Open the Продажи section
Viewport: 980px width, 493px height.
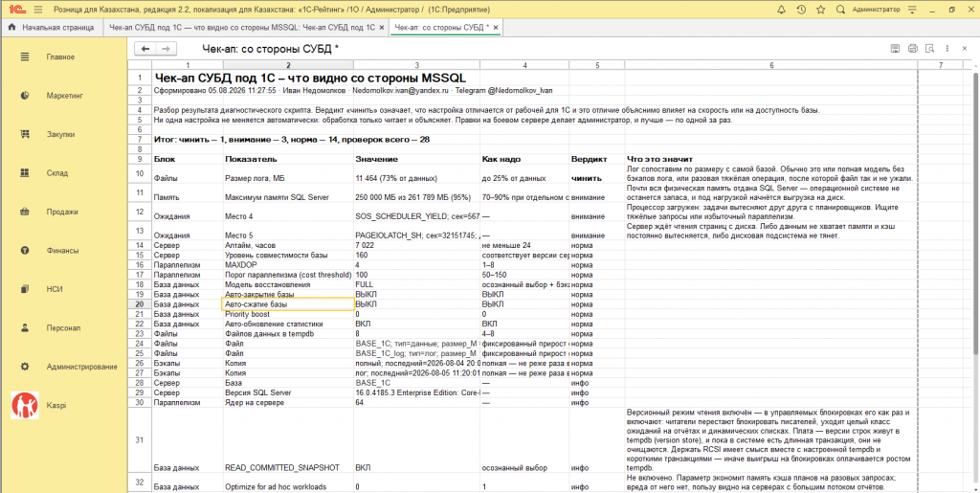click(x=63, y=212)
